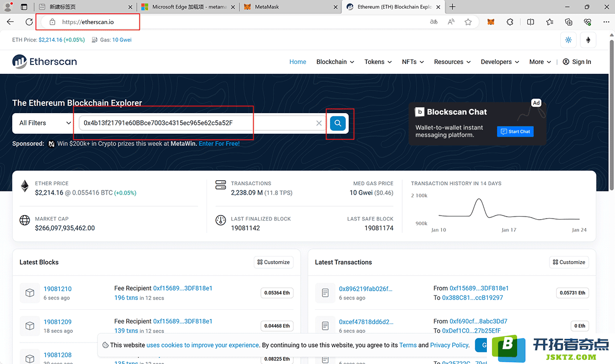The height and width of the screenshot is (364, 615).
Task: Click Sign In
Action: 577,62
